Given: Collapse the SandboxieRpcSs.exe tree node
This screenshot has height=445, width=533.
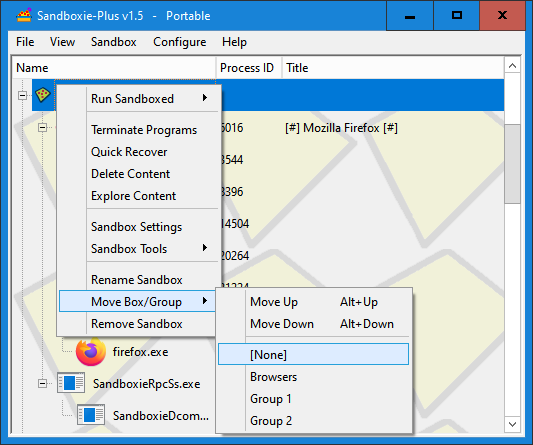Looking at the screenshot, I should 42,383.
